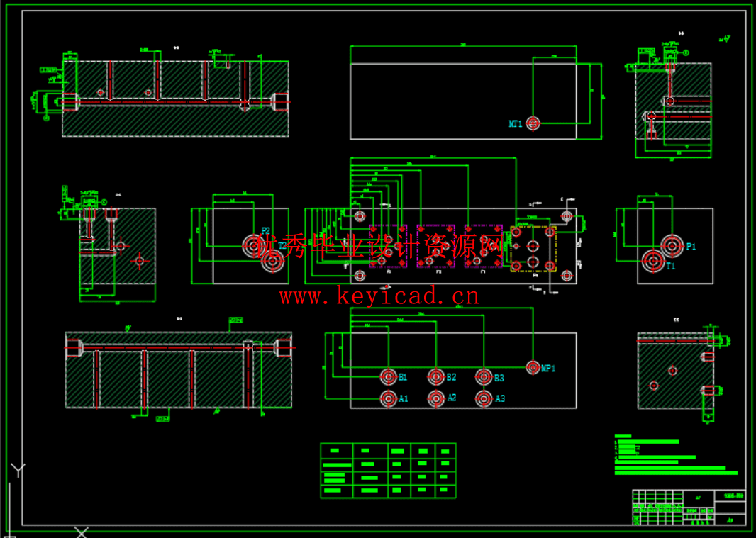Select the P1 port circle
This screenshot has height=538, width=756.
[x=672, y=245]
